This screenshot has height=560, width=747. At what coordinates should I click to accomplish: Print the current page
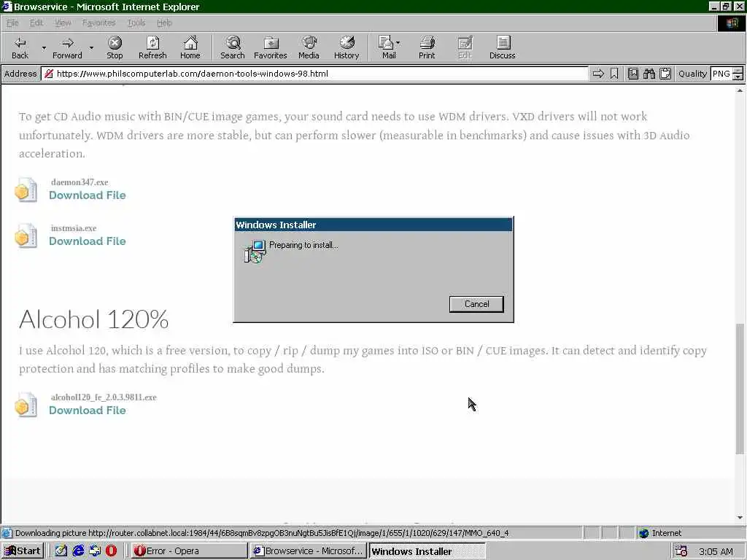click(427, 47)
